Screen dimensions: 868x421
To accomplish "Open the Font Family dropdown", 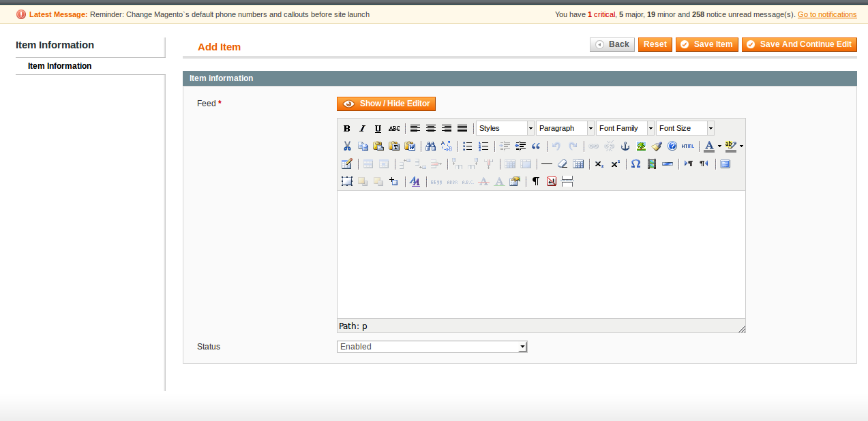I will click(625, 128).
